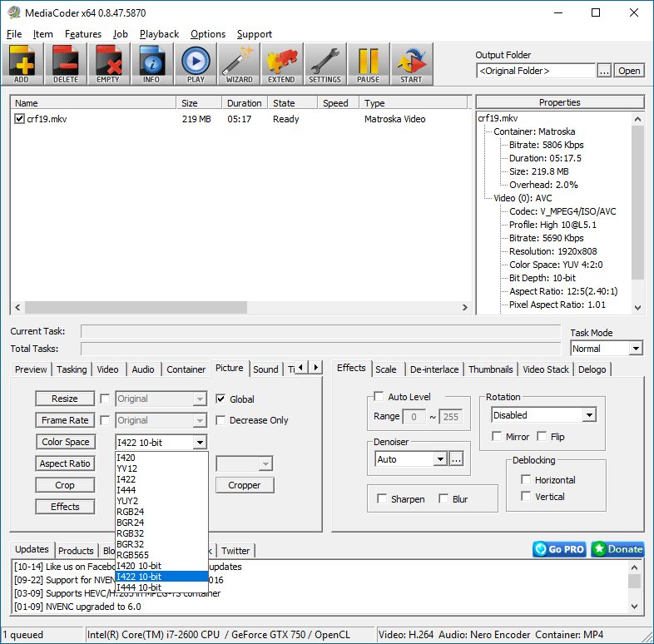Toggle the Global checkbox
Screen dimensions: 654x644
(220, 399)
